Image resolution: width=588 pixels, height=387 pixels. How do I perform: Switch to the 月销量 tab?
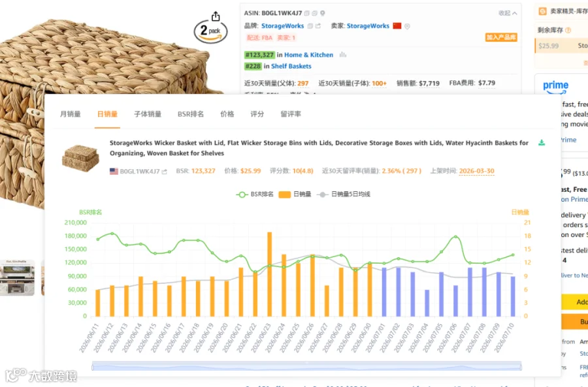pyautogui.click(x=71, y=114)
